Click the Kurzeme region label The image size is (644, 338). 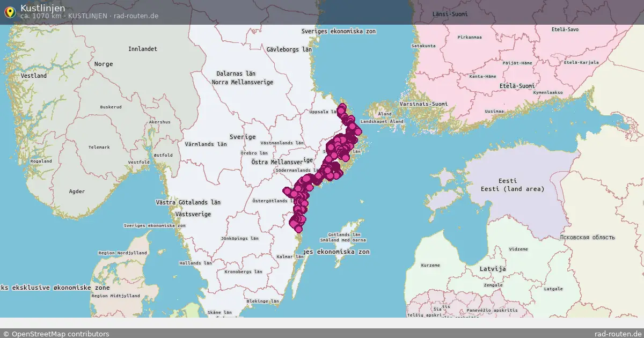click(430, 265)
